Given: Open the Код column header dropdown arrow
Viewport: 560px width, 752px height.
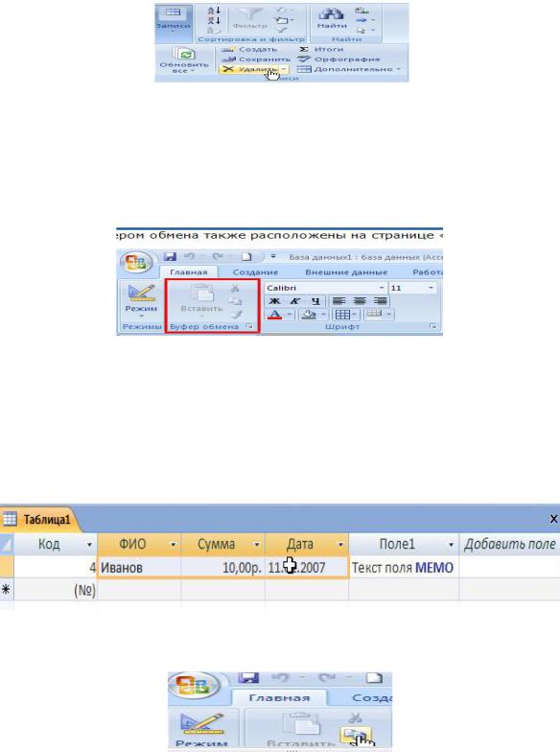Looking at the screenshot, I should (89, 545).
